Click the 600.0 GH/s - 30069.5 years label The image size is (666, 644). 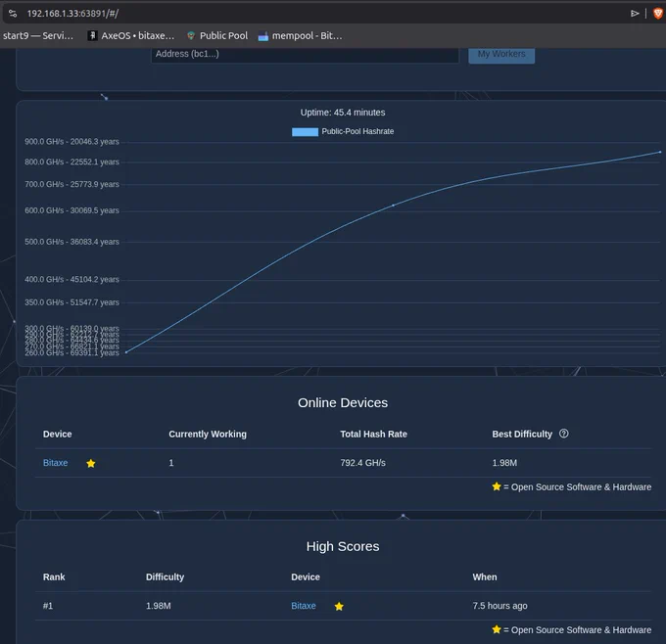(71, 210)
